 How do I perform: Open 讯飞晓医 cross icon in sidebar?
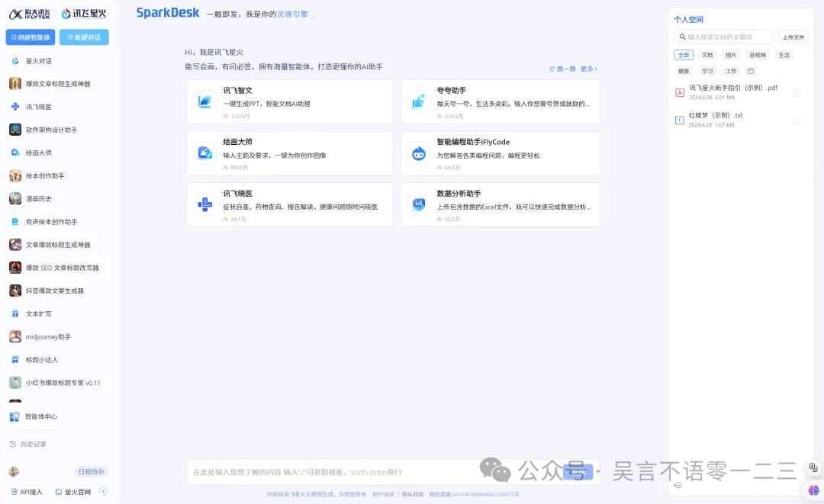(15, 107)
